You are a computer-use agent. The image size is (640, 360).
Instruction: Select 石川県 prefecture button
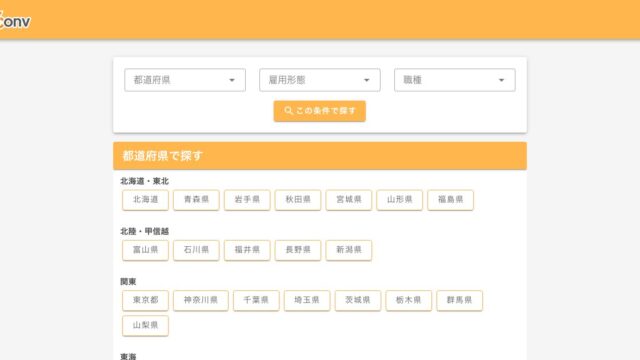[196, 250]
